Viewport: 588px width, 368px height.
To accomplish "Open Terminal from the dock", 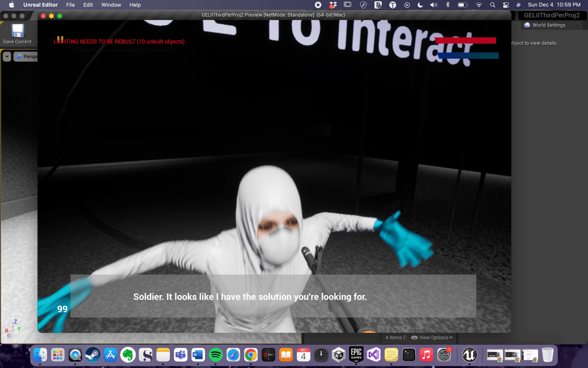I will (409, 355).
